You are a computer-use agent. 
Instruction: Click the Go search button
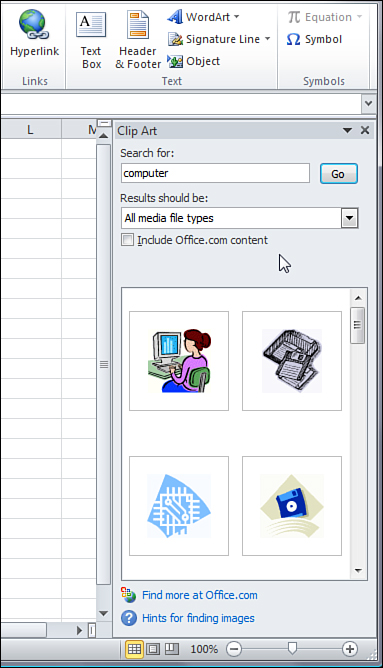coord(339,174)
